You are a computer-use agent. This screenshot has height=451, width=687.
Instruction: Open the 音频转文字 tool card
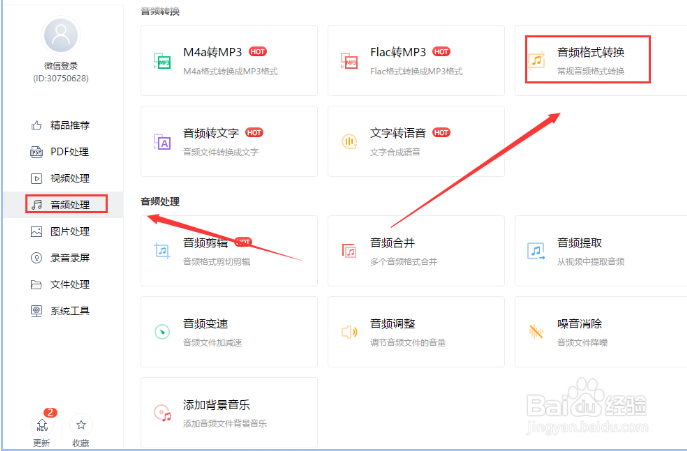coord(229,142)
